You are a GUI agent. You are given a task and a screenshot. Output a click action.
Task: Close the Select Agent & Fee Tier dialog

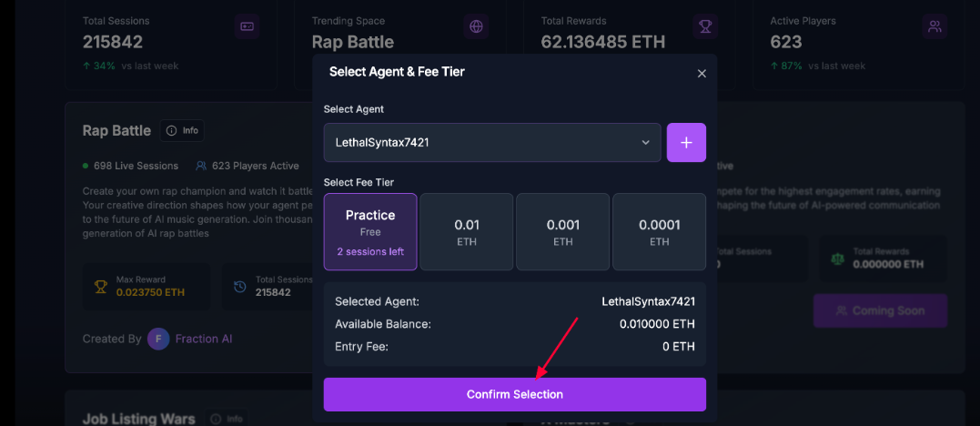pyautogui.click(x=702, y=74)
